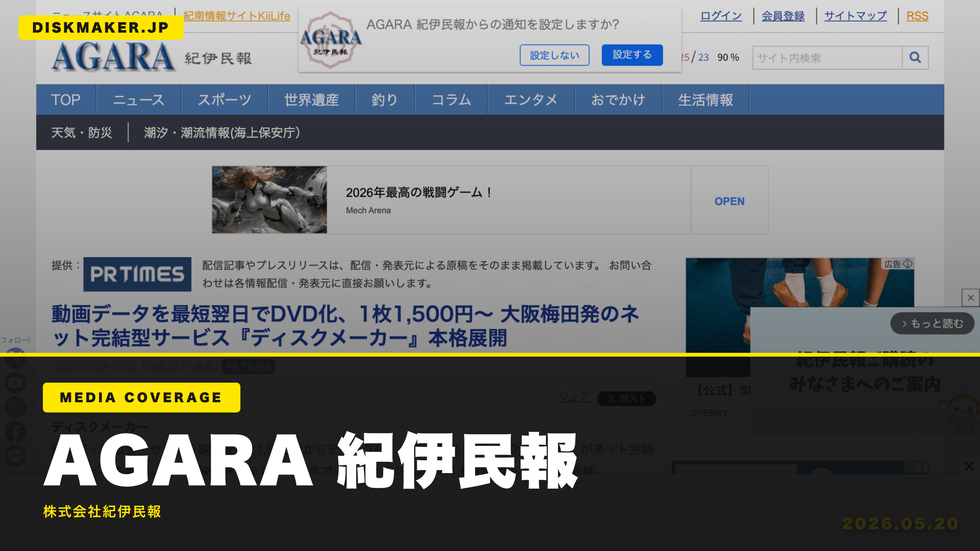Open the スポーツ menu tab

point(225,99)
